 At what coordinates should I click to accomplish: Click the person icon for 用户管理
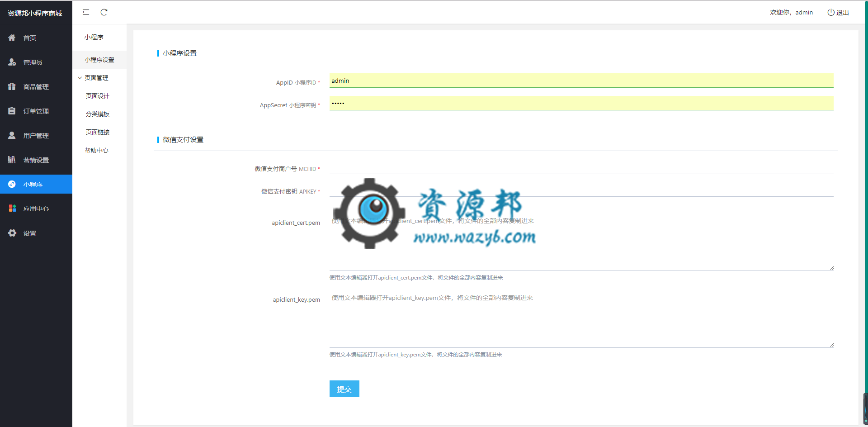point(12,135)
